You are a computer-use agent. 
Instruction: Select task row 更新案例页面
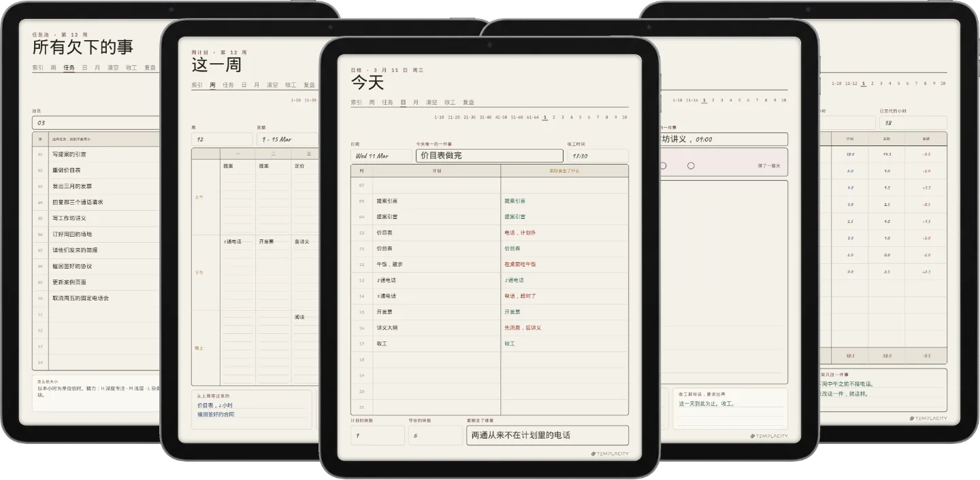[96, 282]
